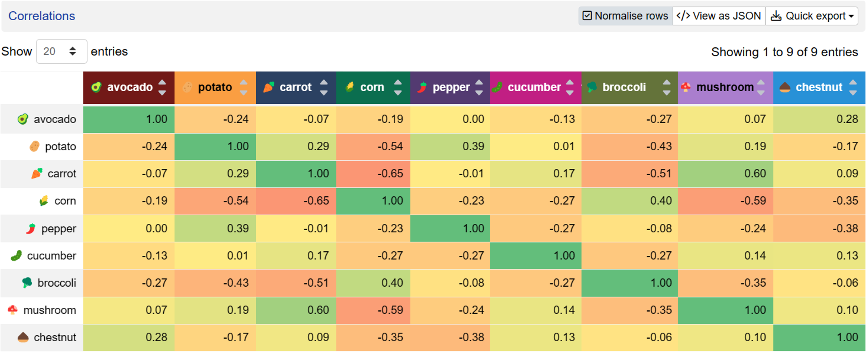Click the mushroom emoji in row label
The width and height of the screenshot is (868, 356).
point(13,310)
